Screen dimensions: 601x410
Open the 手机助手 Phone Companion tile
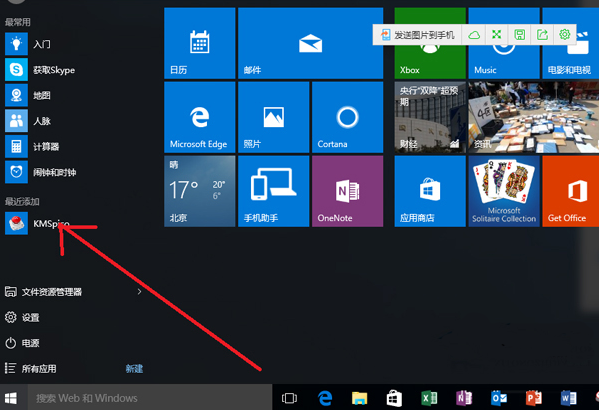274,191
